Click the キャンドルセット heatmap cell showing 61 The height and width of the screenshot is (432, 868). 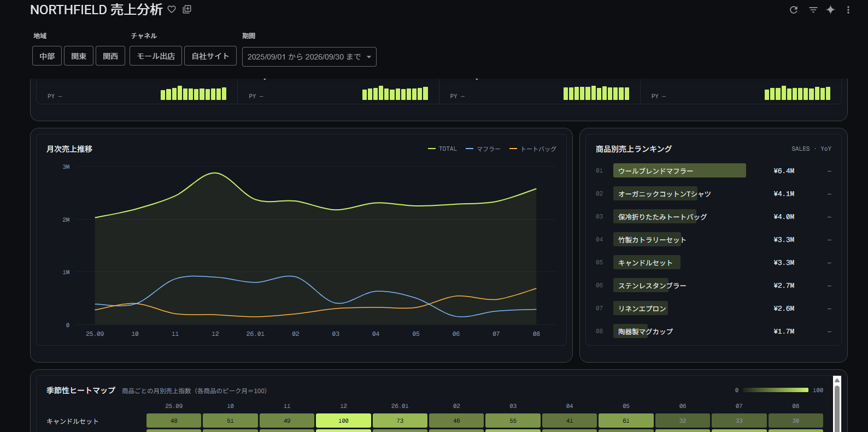(626, 421)
